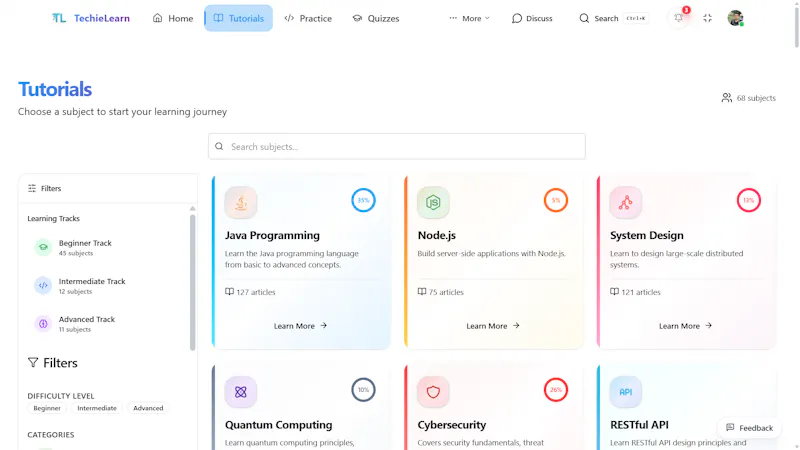Expand the More menu
This screenshot has height=450, width=800.
point(469,18)
